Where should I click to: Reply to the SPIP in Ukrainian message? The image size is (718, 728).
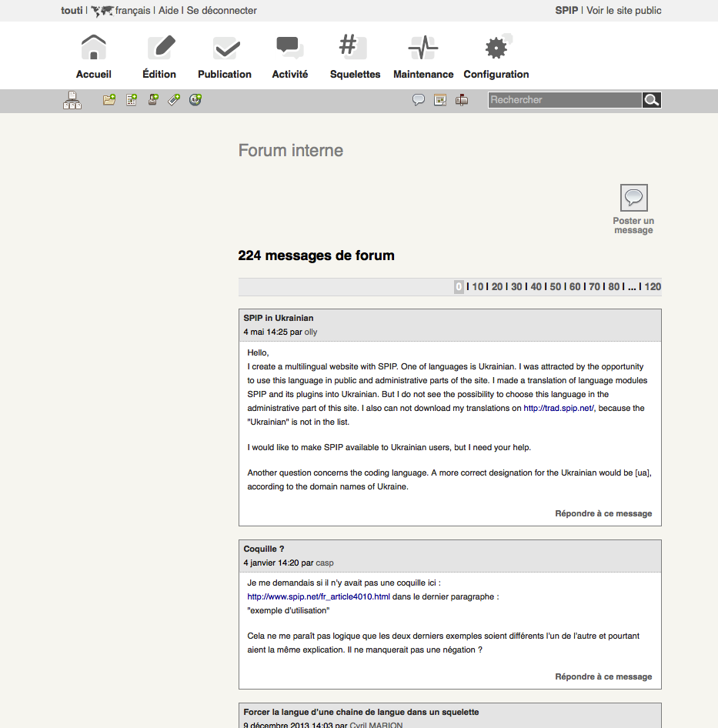click(x=603, y=513)
